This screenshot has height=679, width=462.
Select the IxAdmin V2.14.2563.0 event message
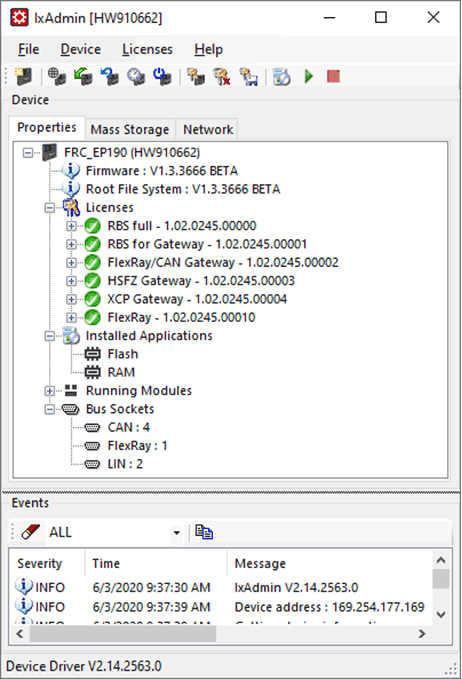[297, 587]
